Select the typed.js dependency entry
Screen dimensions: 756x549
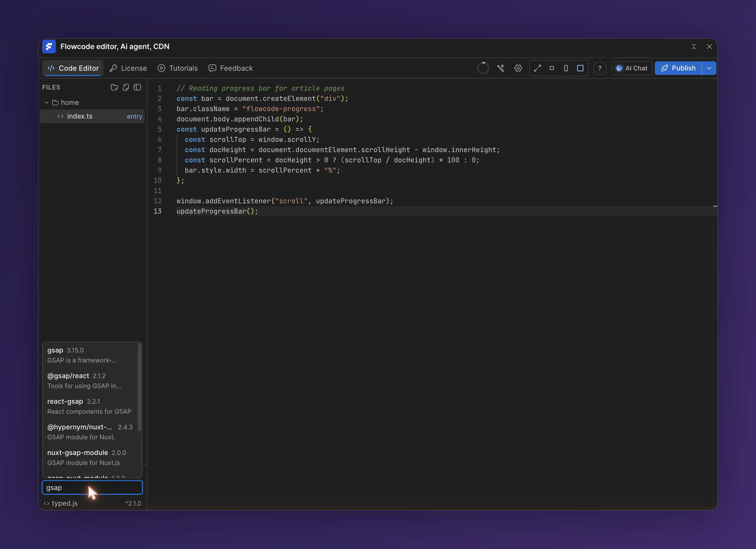coord(92,503)
